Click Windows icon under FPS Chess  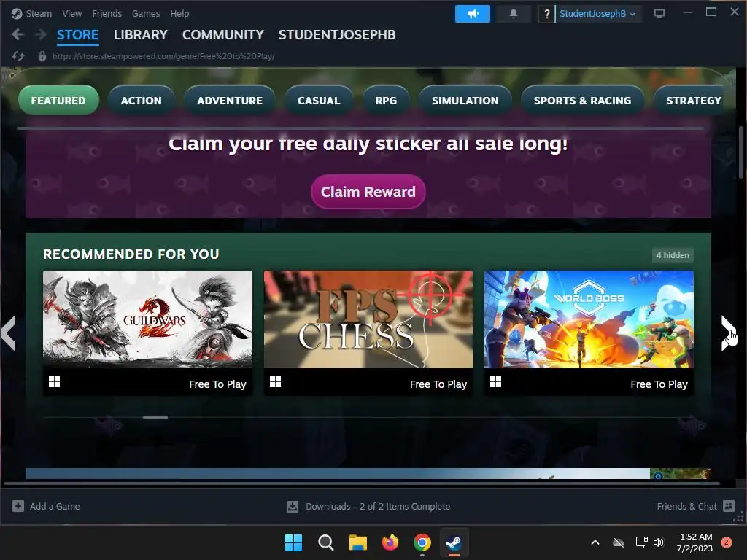(x=275, y=382)
